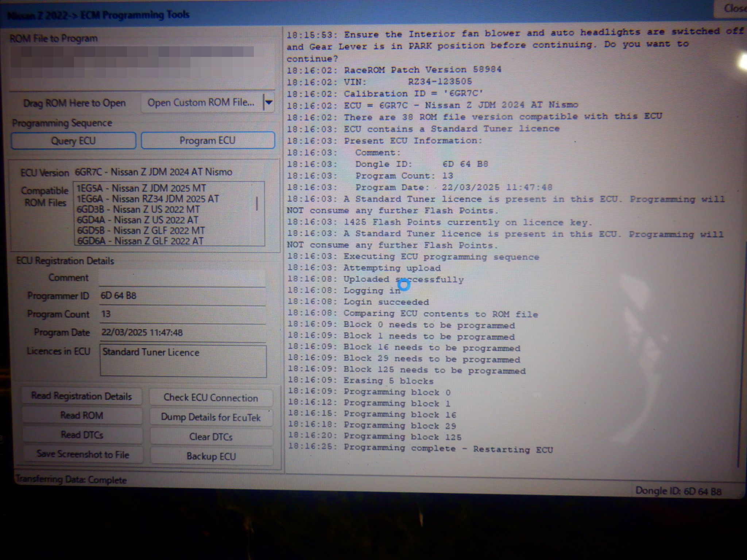Select 1EG5A - Nissan Z JDM 2025 MT

pyautogui.click(x=141, y=188)
